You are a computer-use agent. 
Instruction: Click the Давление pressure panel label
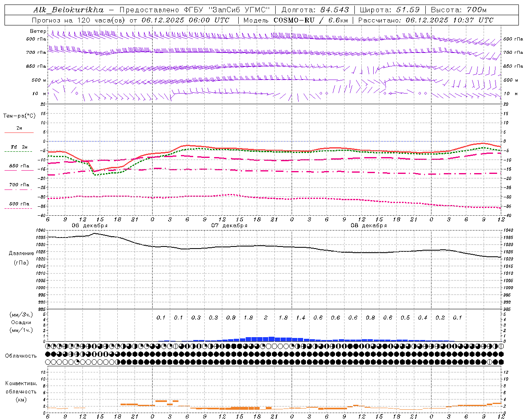click(21, 253)
